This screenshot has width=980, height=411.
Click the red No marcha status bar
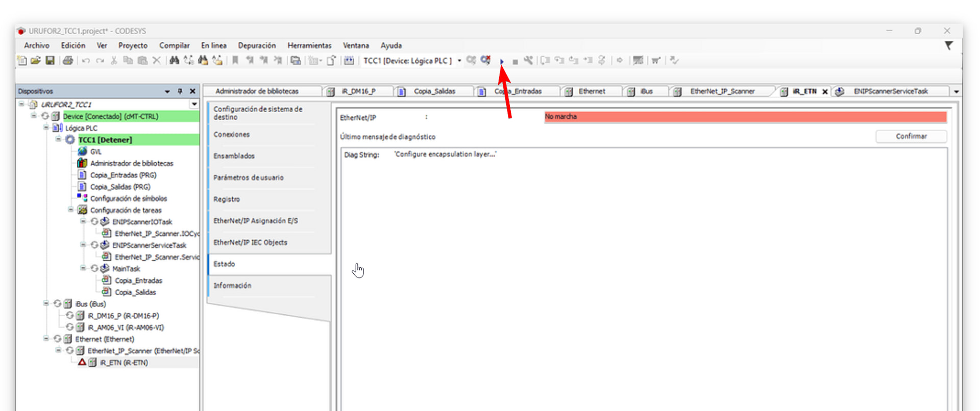point(745,117)
